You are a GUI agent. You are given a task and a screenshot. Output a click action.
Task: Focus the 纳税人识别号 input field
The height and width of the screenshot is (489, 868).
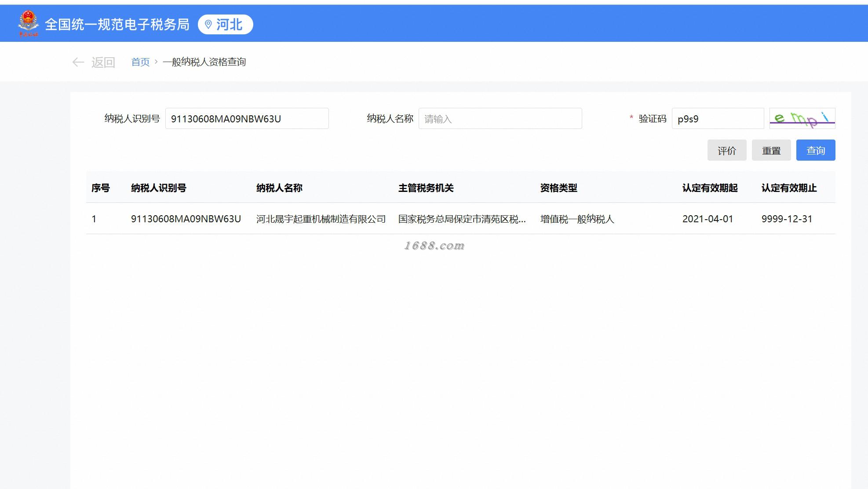[x=247, y=119]
